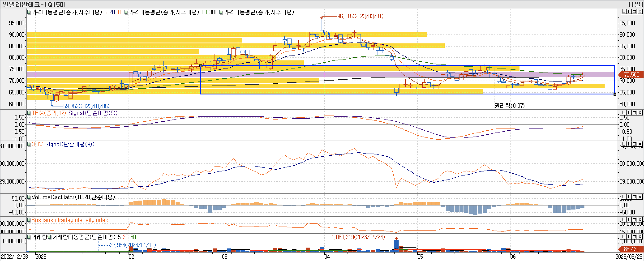This screenshot has width=644, height=261.
Task: Close the VolumeOscillator panel with its X icon
Action: pos(640,197)
